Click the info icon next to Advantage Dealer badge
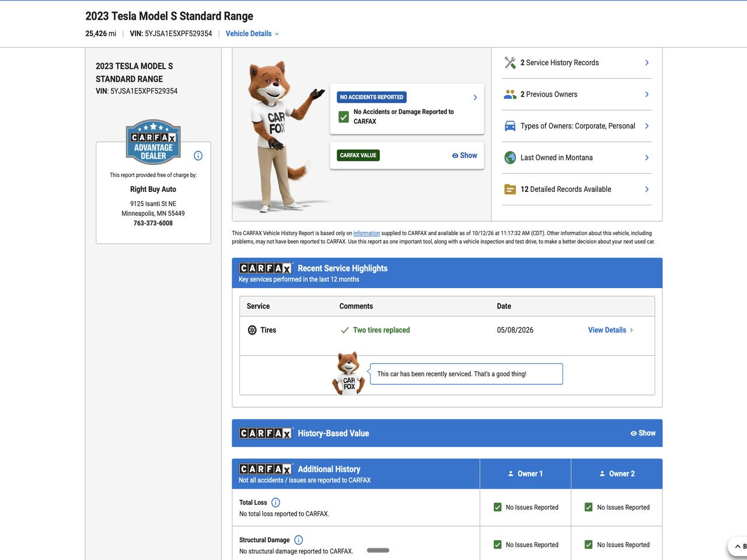The width and height of the screenshot is (747, 560). pyautogui.click(x=198, y=156)
